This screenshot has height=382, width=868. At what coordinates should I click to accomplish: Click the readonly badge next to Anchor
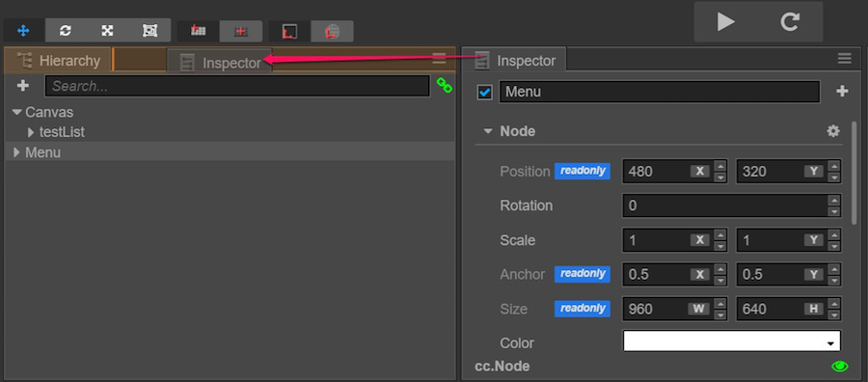pyautogui.click(x=583, y=274)
